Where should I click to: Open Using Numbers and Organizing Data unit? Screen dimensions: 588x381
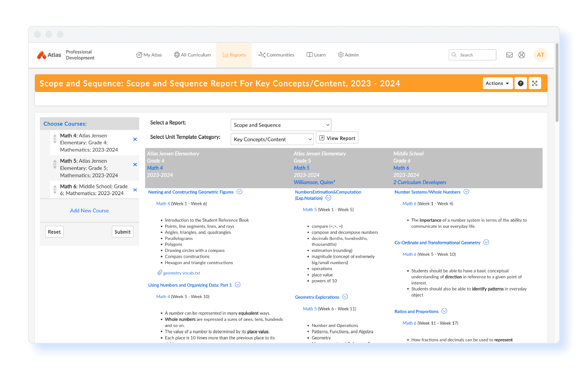[x=190, y=285]
